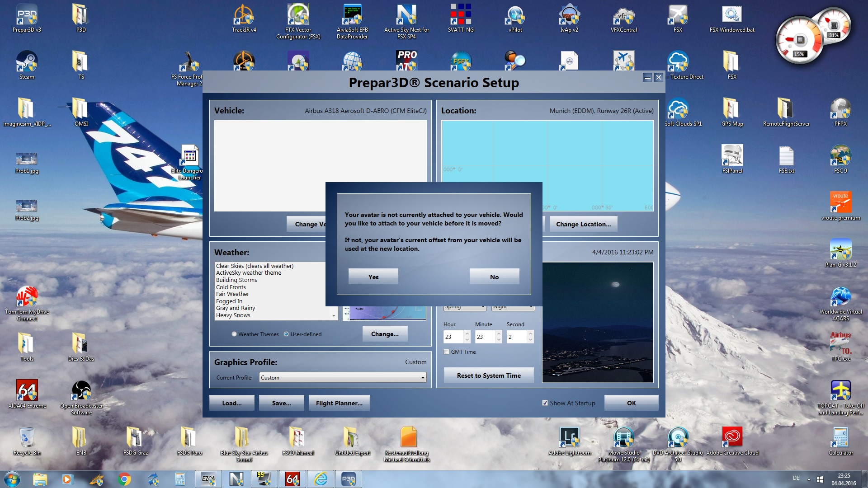Select the AivlaSoft EFB DataProvider icon

pyautogui.click(x=352, y=21)
